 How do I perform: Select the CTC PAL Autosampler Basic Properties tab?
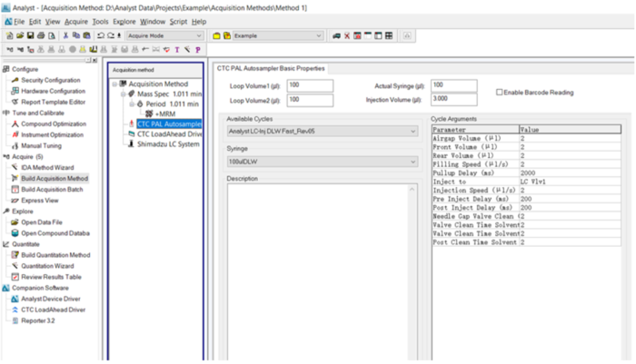271,68
